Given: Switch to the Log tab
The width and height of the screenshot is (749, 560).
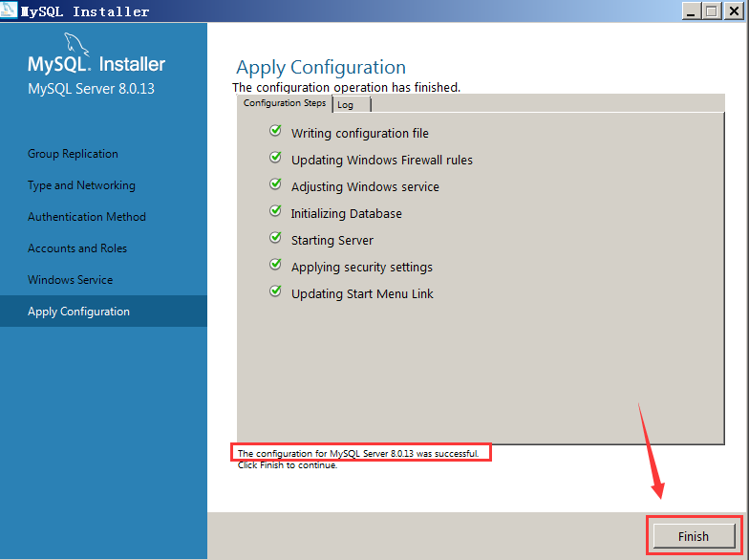Looking at the screenshot, I should coord(352,105).
